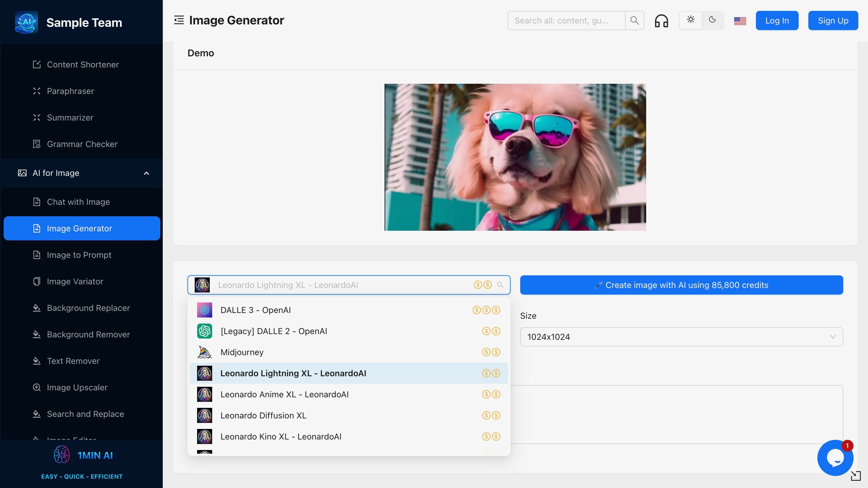Viewport: 868px width, 488px height.
Task: Switch to light mode sun toggle
Action: 691,20
